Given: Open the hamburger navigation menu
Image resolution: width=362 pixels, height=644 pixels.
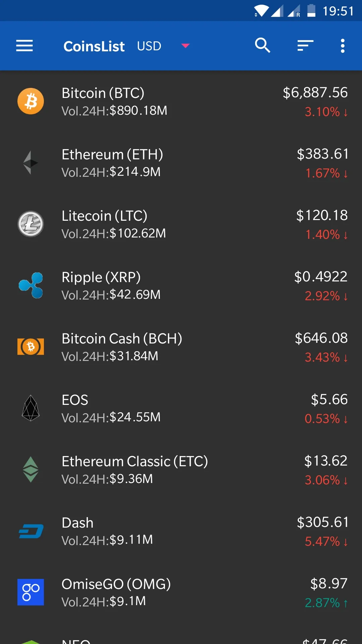Looking at the screenshot, I should pyautogui.click(x=24, y=46).
